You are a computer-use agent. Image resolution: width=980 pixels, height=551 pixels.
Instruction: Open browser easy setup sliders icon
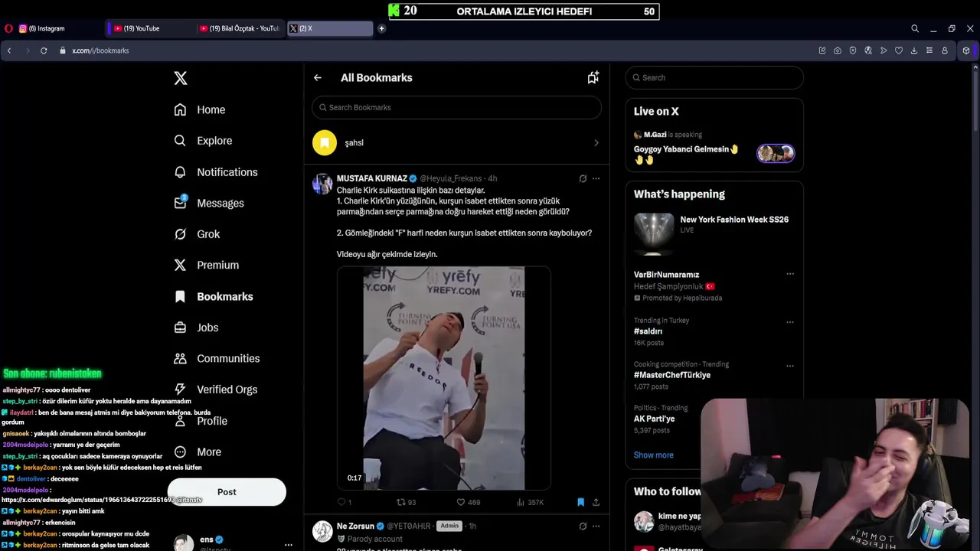point(929,51)
